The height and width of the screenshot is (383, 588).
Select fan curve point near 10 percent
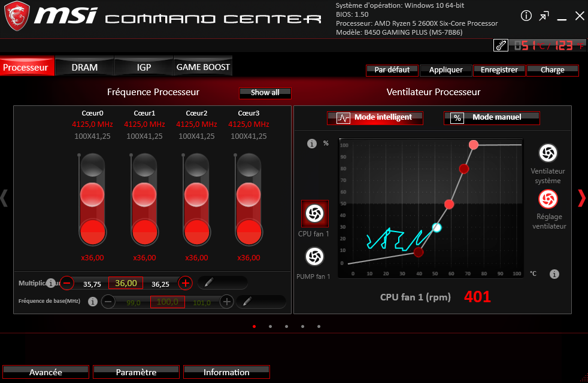pyautogui.click(x=419, y=252)
